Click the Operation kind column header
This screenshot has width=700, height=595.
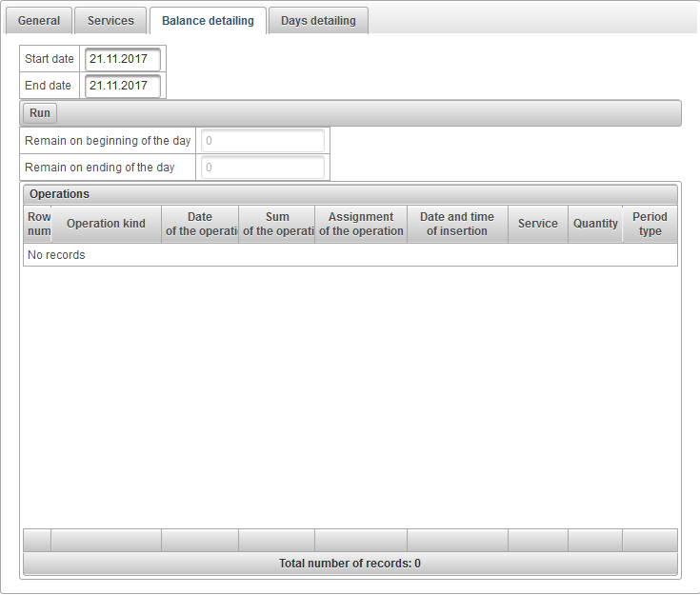[x=106, y=224]
